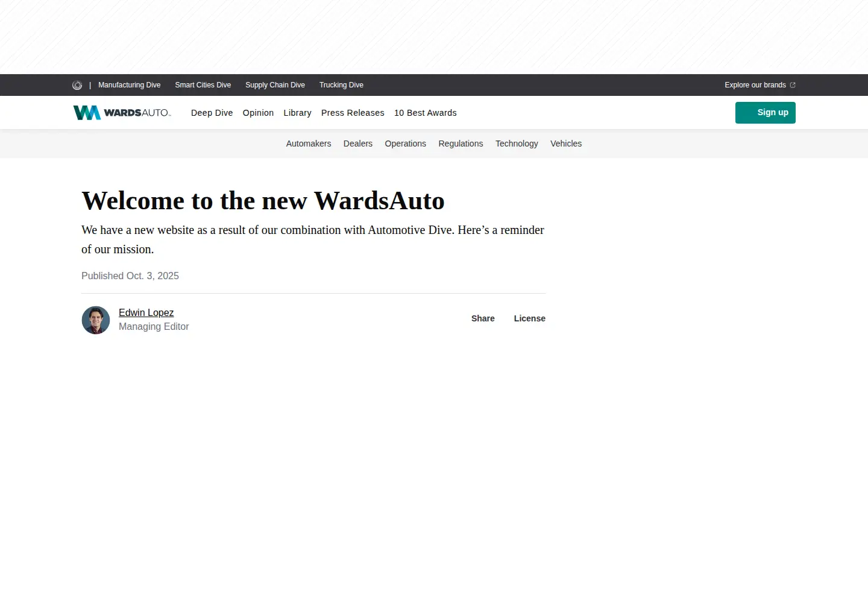Go to Smart Cities Dive

point(203,85)
